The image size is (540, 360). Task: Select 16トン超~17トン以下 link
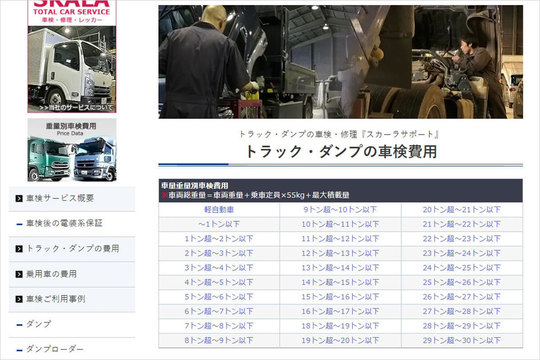(x=340, y=311)
